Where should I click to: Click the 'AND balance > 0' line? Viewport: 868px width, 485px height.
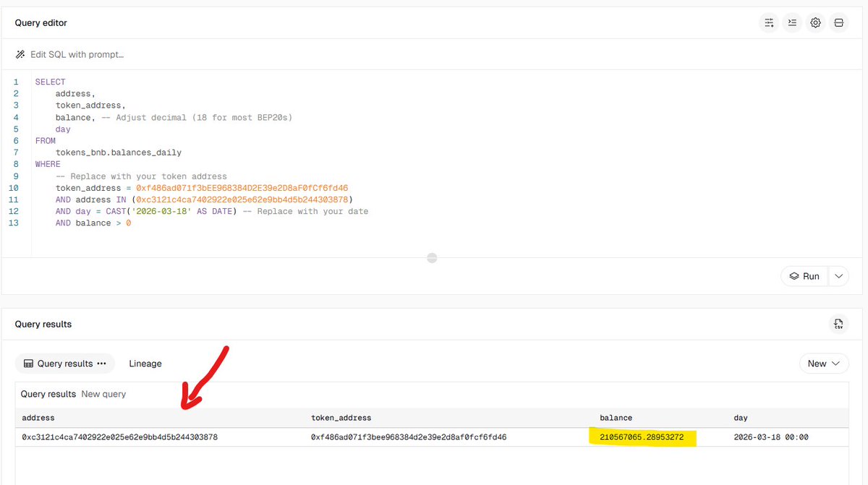coord(93,223)
